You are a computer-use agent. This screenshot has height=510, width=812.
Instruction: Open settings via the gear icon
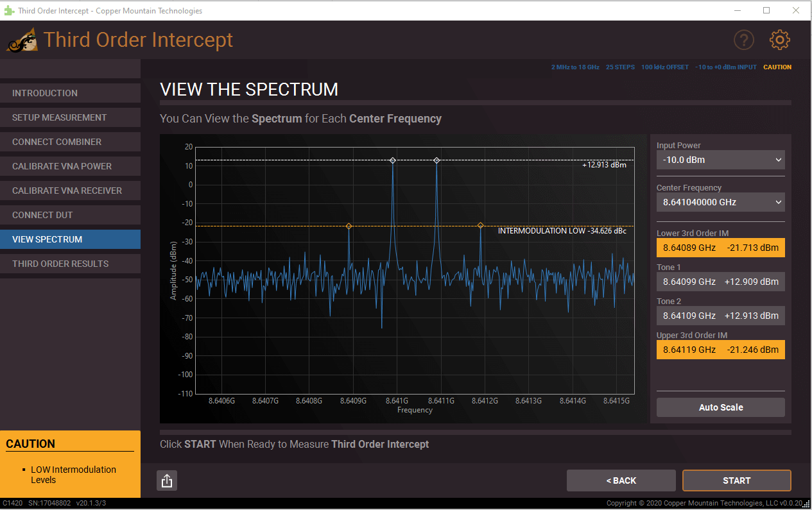pos(779,39)
